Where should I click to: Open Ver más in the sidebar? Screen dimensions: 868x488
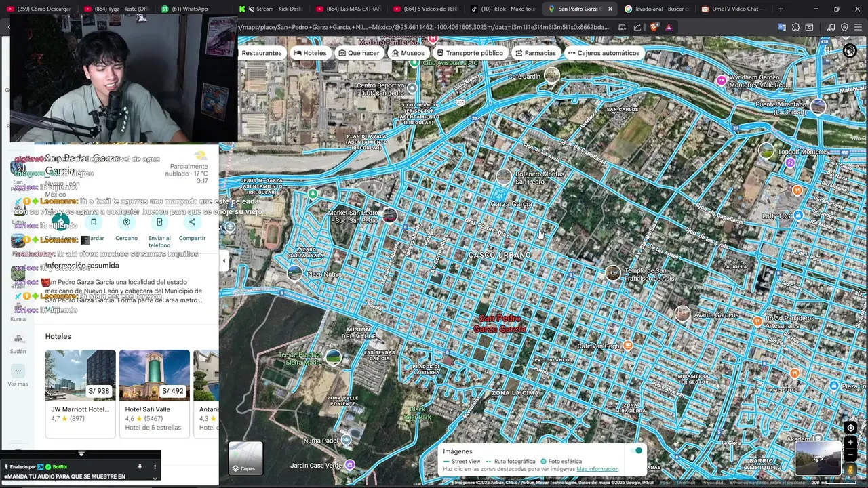pos(18,375)
